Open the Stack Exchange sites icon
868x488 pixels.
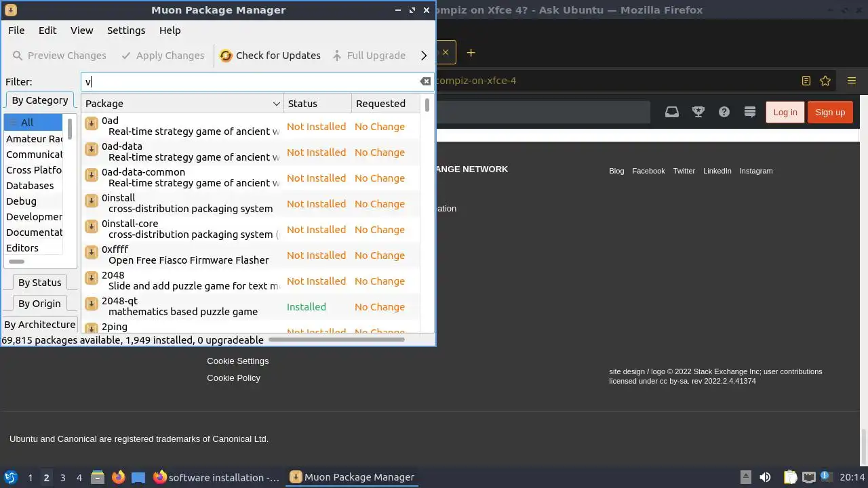coord(750,112)
